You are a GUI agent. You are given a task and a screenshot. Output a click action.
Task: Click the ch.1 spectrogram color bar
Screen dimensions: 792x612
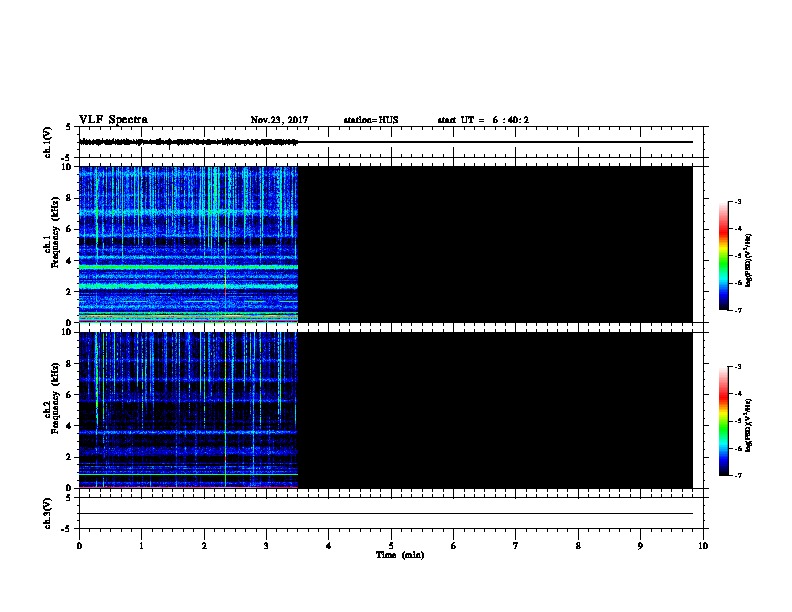pyautogui.click(x=723, y=256)
